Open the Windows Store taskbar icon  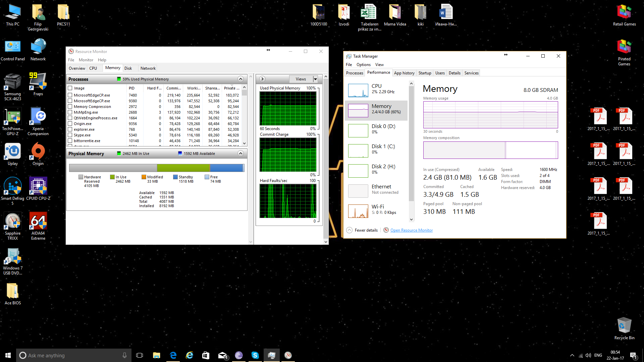pyautogui.click(x=206, y=355)
